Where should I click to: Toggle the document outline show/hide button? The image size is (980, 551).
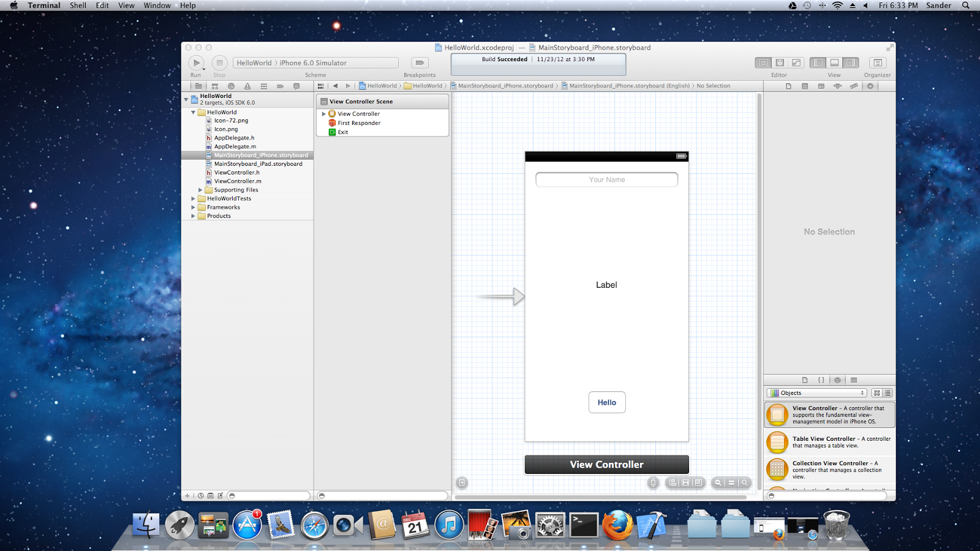[462, 482]
